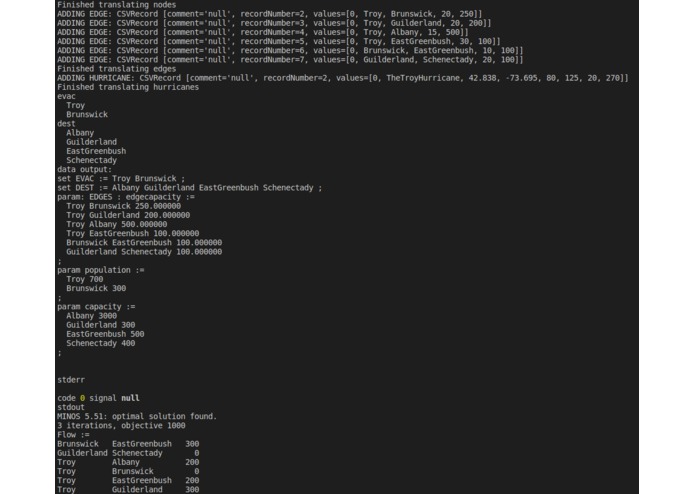Select the ADDING EDGE recordNumber=2 line
This screenshot has height=494, width=695.
[269, 14]
